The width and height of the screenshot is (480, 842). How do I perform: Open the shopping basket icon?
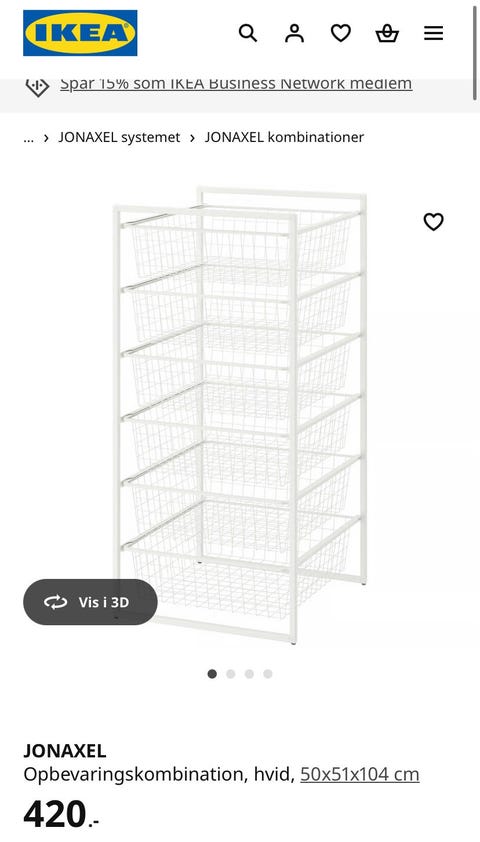387,33
